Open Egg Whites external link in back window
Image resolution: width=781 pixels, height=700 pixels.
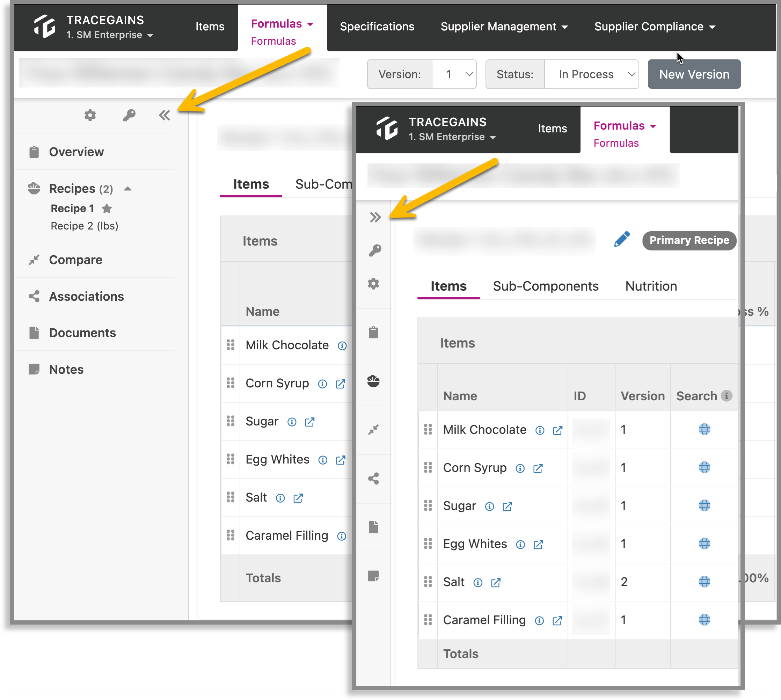[341, 460]
